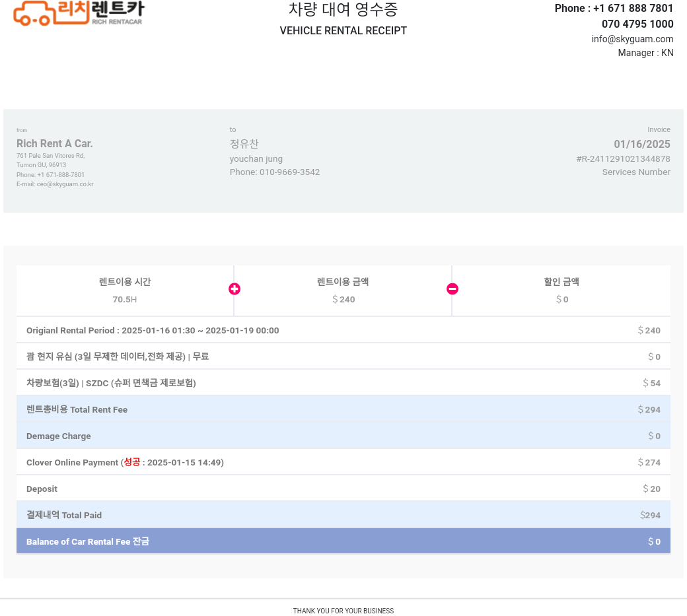Click the Deposit row label

point(42,489)
